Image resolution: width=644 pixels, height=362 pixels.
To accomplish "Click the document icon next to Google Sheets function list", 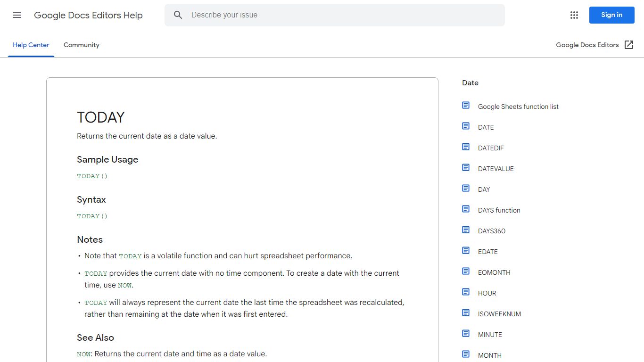I will click(x=466, y=105).
